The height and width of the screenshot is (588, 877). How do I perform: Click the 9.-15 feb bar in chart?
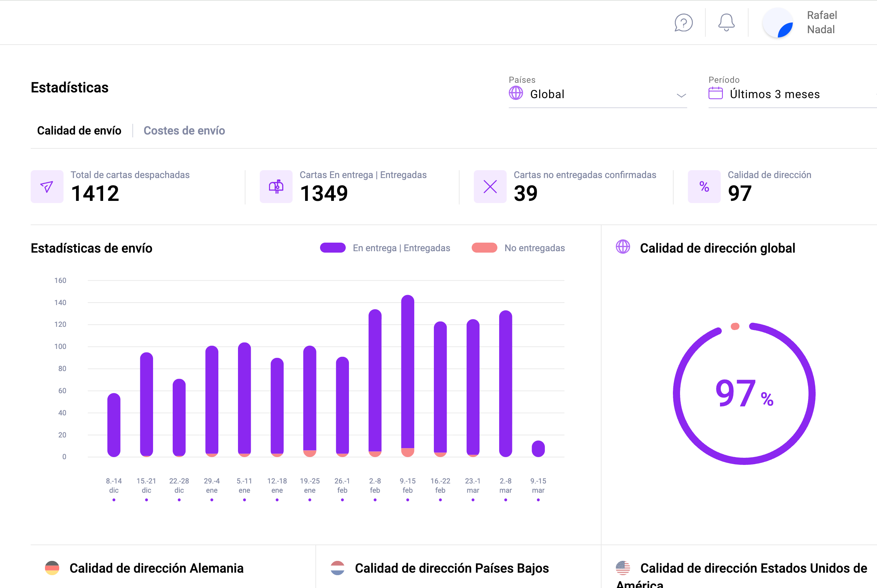coord(407,375)
